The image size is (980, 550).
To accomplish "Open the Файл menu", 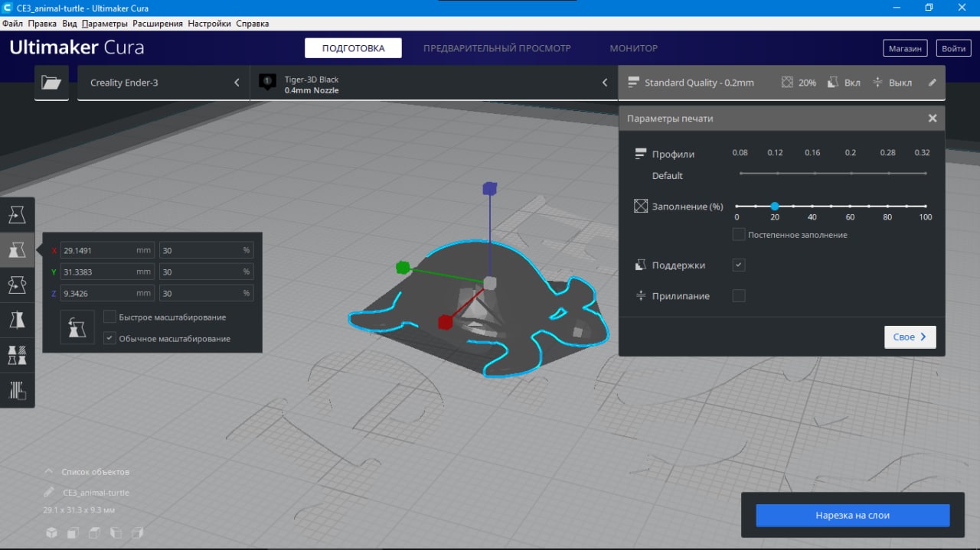I will [x=13, y=24].
